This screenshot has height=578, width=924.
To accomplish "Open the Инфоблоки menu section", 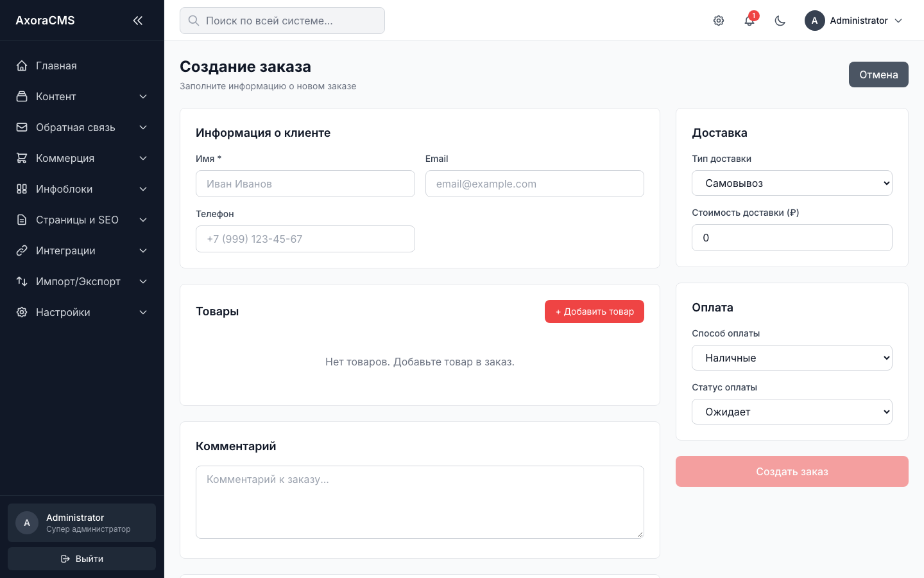I will [82, 189].
